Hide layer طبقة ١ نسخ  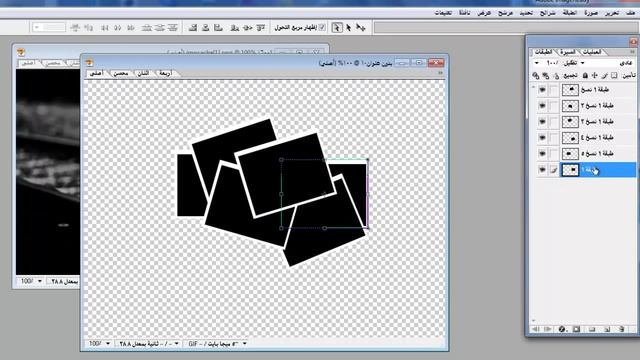click(x=542, y=89)
